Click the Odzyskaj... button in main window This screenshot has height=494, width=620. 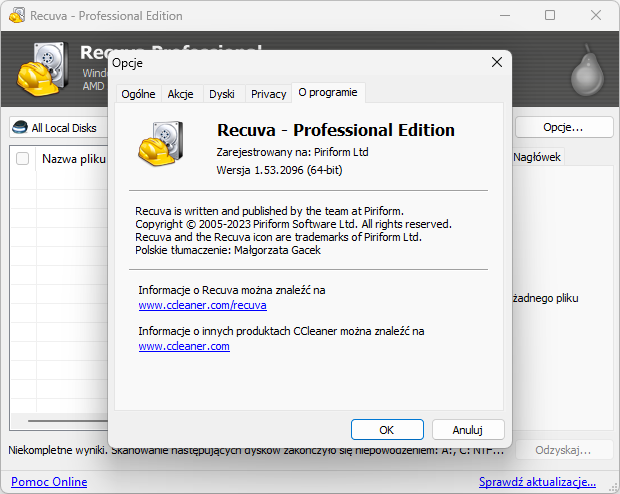(x=563, y=450)
